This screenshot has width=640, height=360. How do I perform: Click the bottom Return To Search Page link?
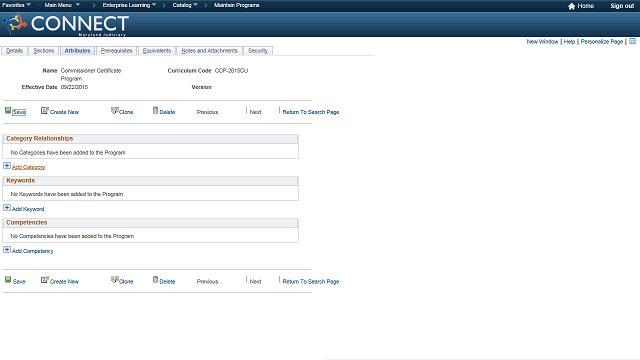[311, 282]
